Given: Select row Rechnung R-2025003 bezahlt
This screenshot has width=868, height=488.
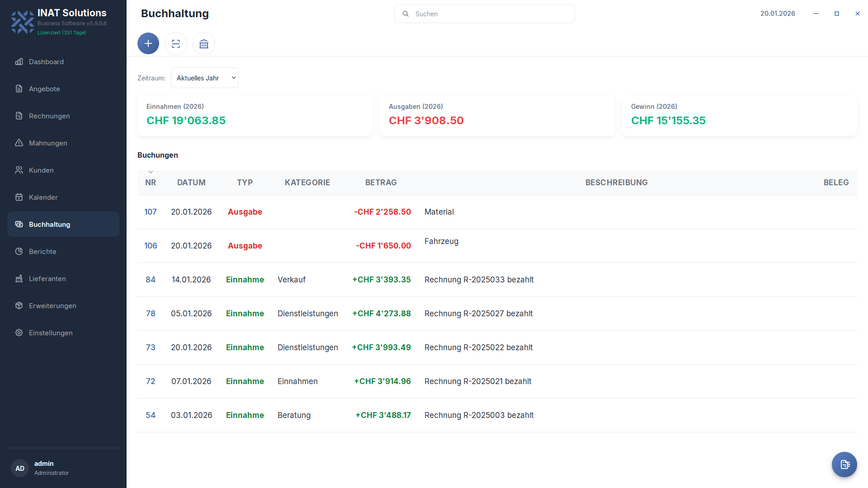Looking at the screenshot, I should click(x=479, y=415).
